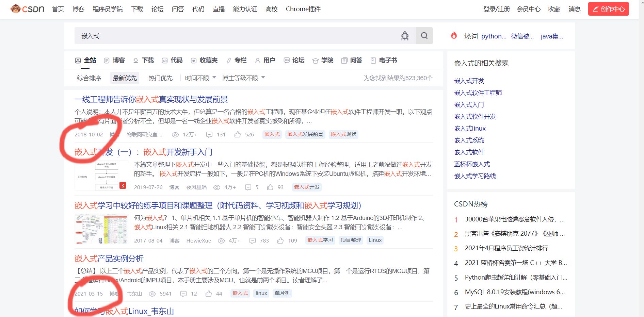Click the 嵌入式开发 tag
This screenshot has height=317, width=644.
pyautogui.click(x=307, y=187)
